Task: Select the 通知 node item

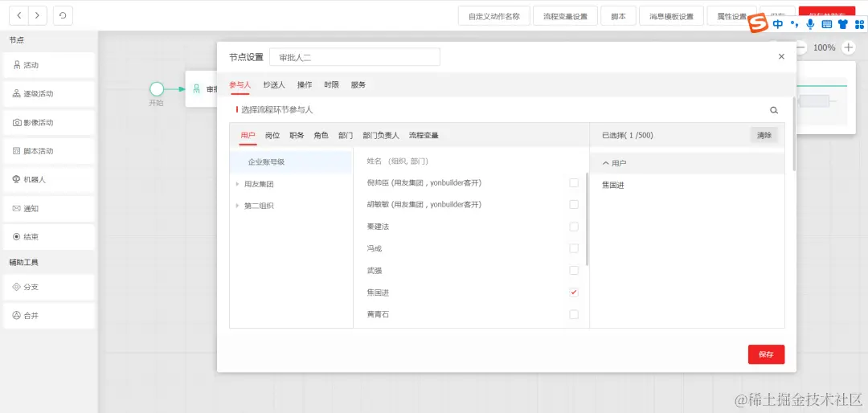Action: [x=49, y=209]
